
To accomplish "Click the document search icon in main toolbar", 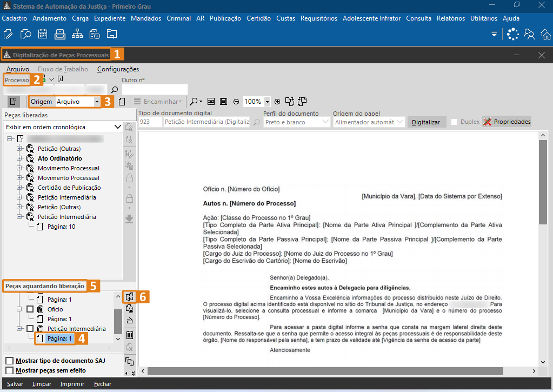I will tap(25, 34).
